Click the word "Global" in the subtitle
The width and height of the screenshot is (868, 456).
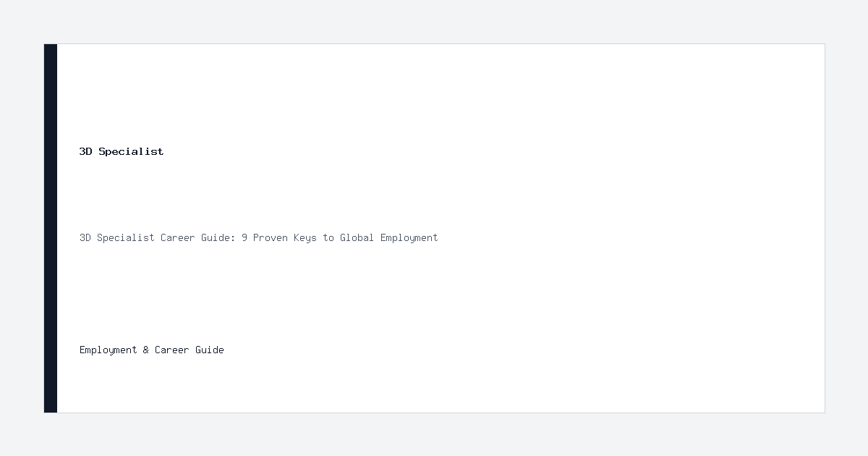357,237
